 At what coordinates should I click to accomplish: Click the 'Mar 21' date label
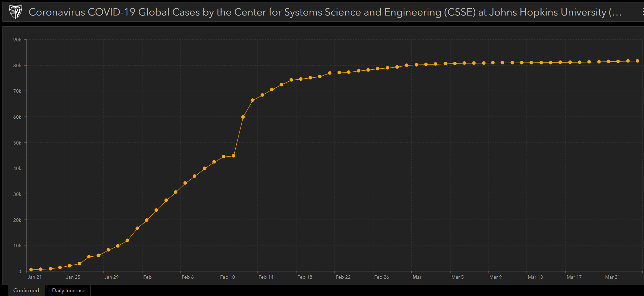(x=613, y=277)
